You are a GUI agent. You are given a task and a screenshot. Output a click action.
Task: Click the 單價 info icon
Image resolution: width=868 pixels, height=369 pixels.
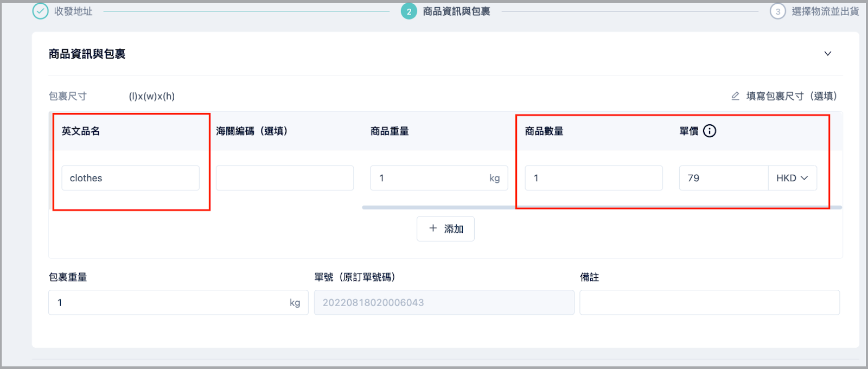710,131
